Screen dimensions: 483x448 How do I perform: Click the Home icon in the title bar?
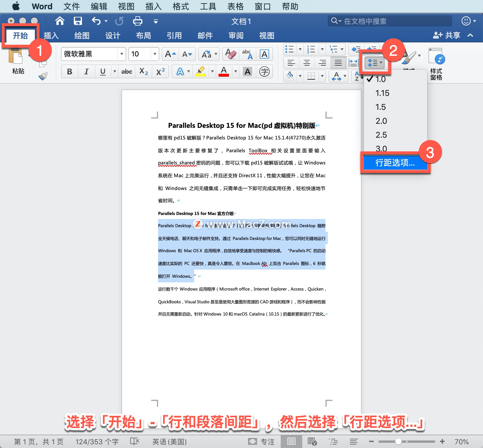click(60, 21)
